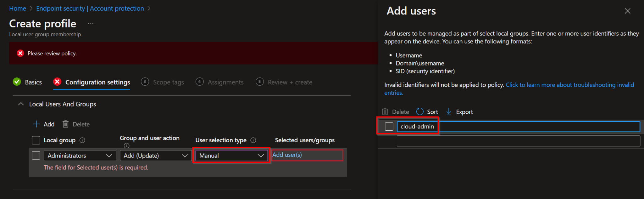Click the plus Add icon
644x199 pixels.
(x=36, y=124)
